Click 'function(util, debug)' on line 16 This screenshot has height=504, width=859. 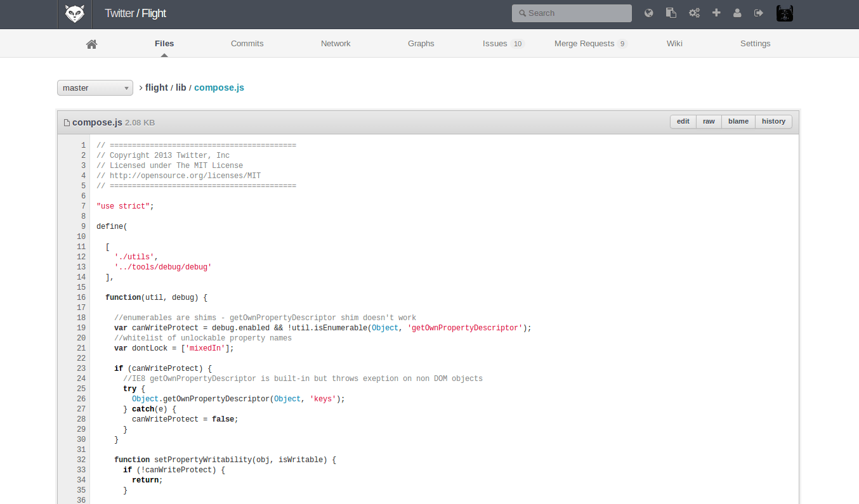click(152, 297)
